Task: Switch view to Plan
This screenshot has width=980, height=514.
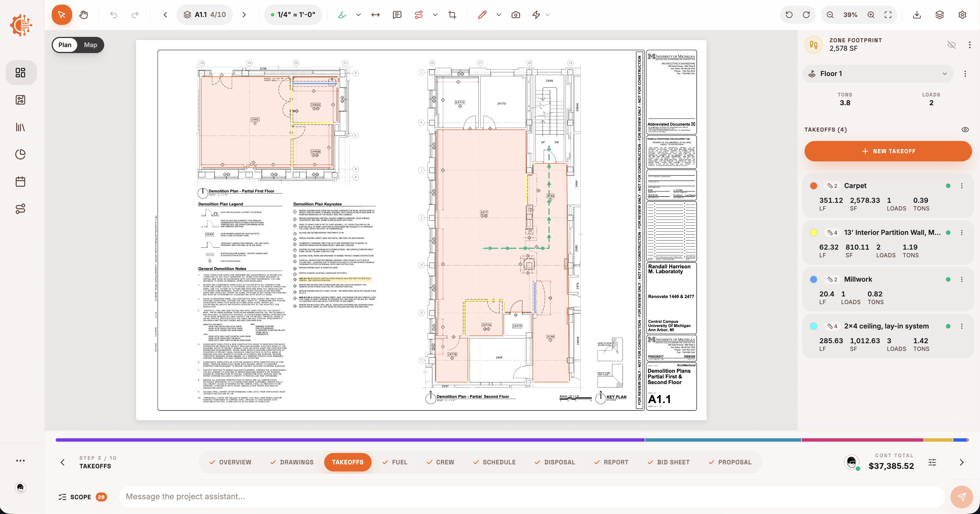Action: tap(65, 45)
